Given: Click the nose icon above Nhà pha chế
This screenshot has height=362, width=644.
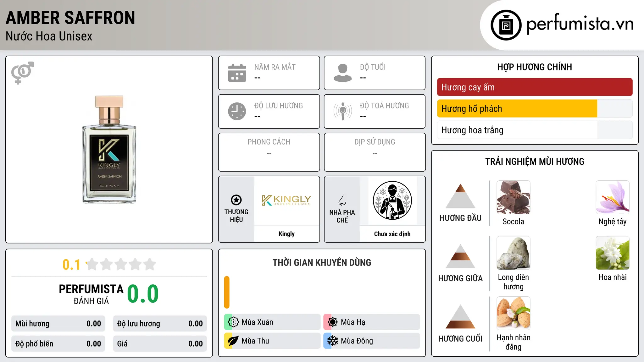Looking at the screenshot, I should [x=342, y=200].
